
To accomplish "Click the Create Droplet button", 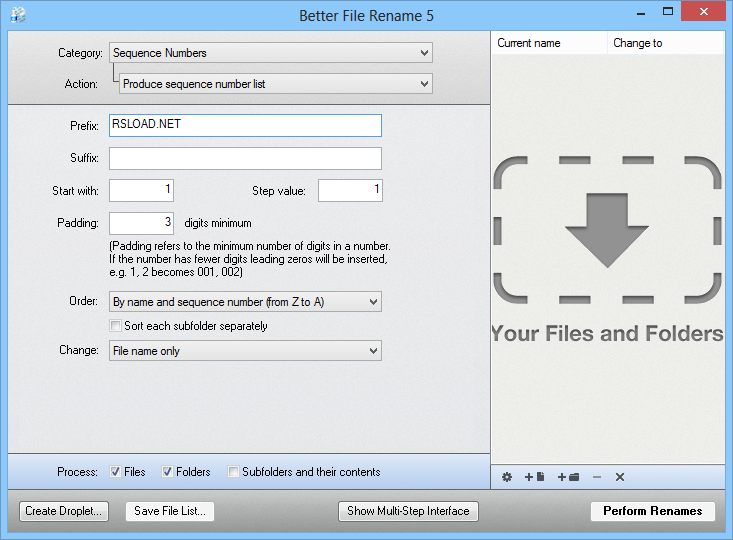I will pos(64,511).
